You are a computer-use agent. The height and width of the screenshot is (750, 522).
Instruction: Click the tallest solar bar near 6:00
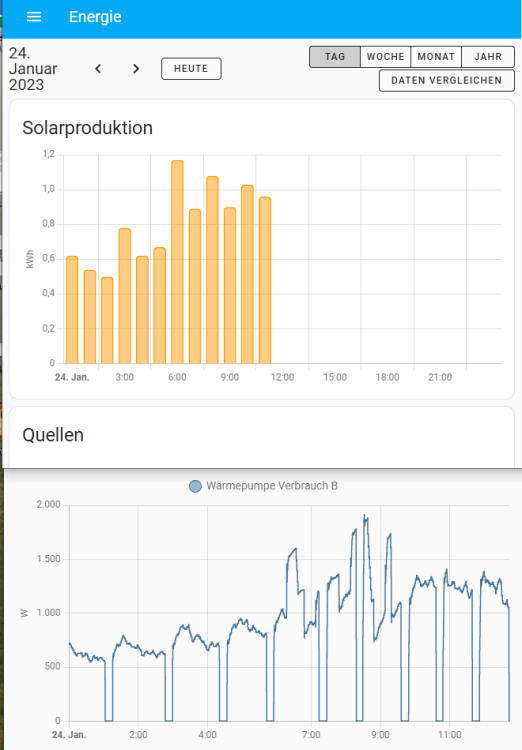[x=178, y=262]
